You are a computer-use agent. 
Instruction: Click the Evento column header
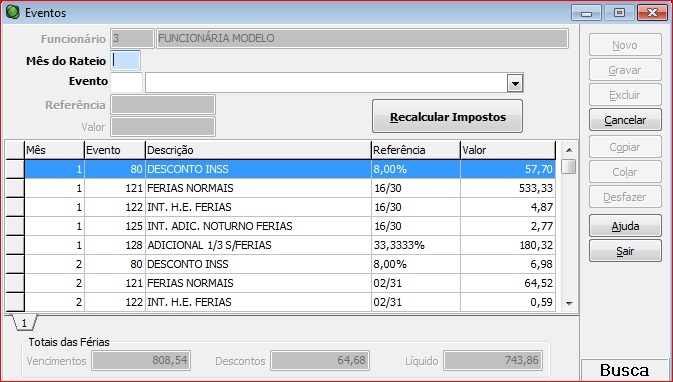pos(115,150)
